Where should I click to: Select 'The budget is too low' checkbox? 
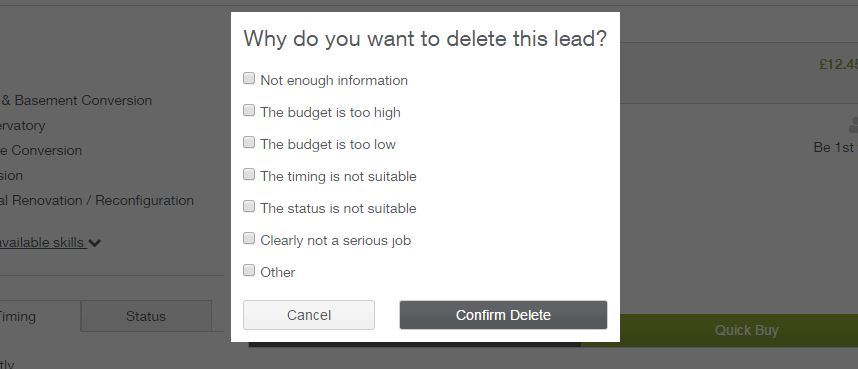(x=249, y=142)
